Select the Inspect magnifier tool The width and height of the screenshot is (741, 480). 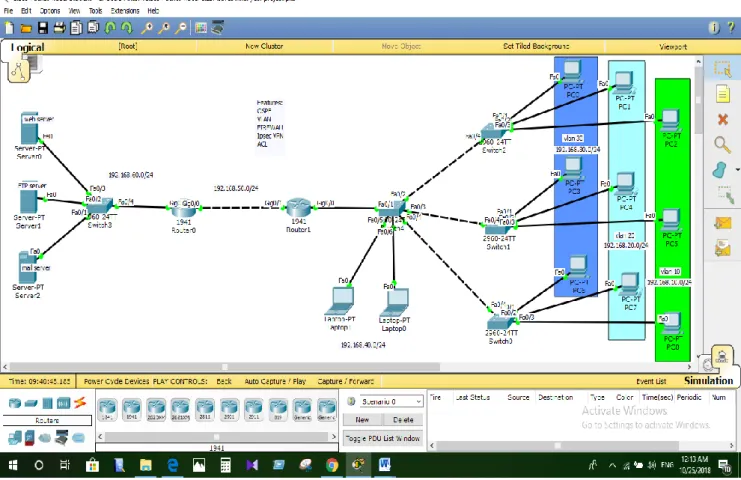tap(722, 144)
